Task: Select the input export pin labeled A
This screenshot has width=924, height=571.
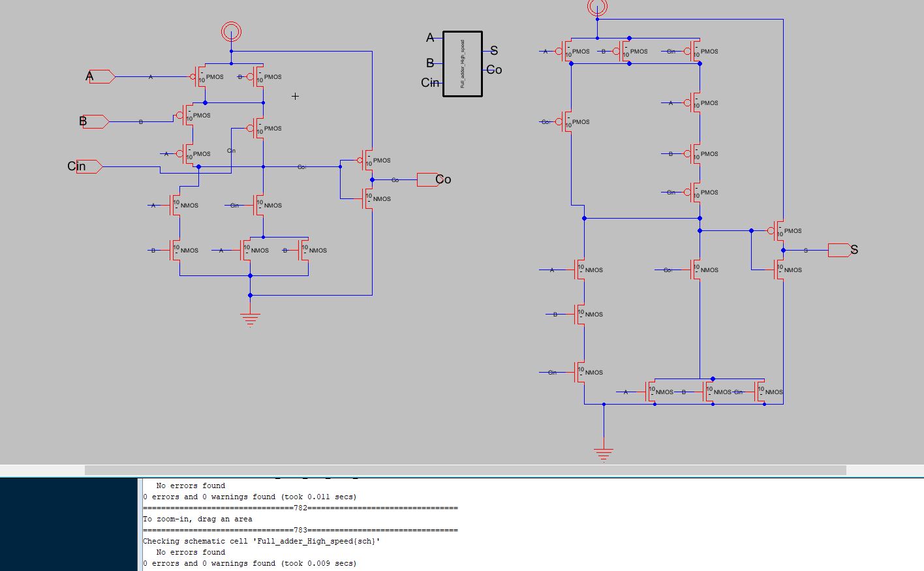Action: click(102, 77)
